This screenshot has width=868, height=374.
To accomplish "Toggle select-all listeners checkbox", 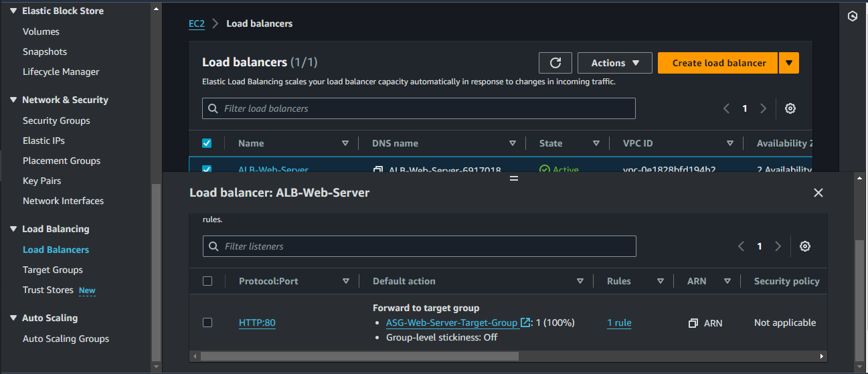I will [207, 281].
